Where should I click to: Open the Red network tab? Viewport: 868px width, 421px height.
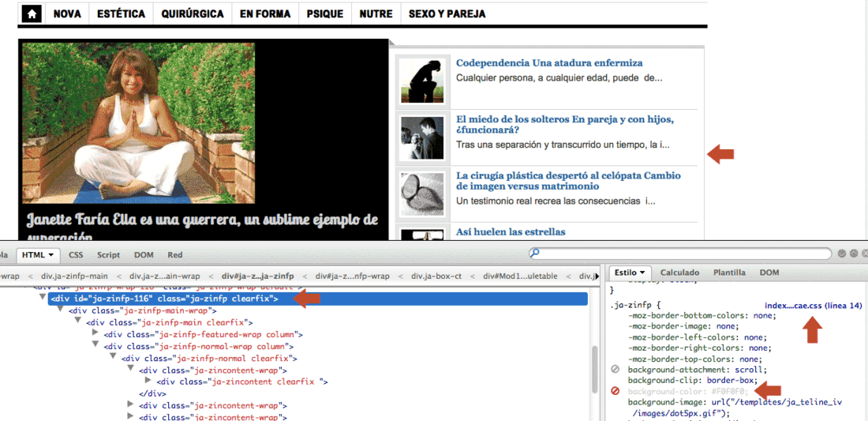click(175, 255)
